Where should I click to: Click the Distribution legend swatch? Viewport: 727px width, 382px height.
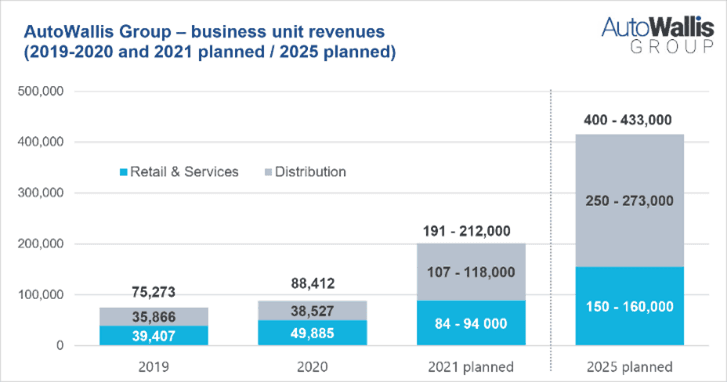tap(268, 172)
